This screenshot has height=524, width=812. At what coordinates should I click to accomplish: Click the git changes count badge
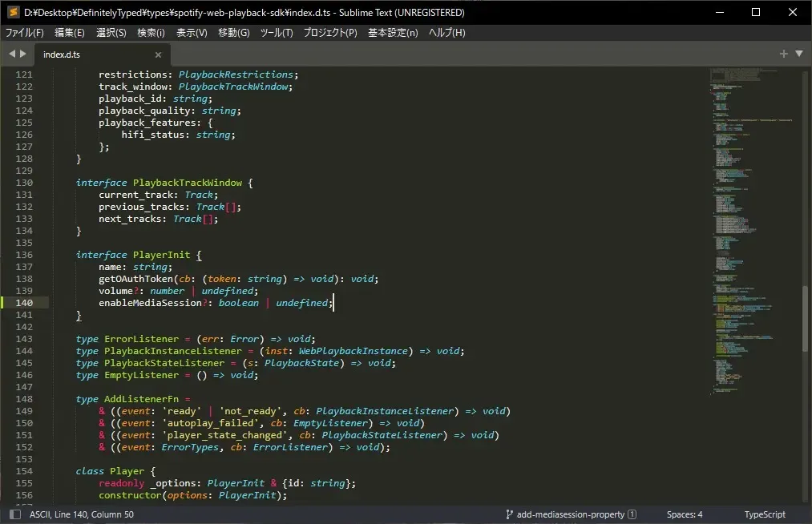pos(632,514)
